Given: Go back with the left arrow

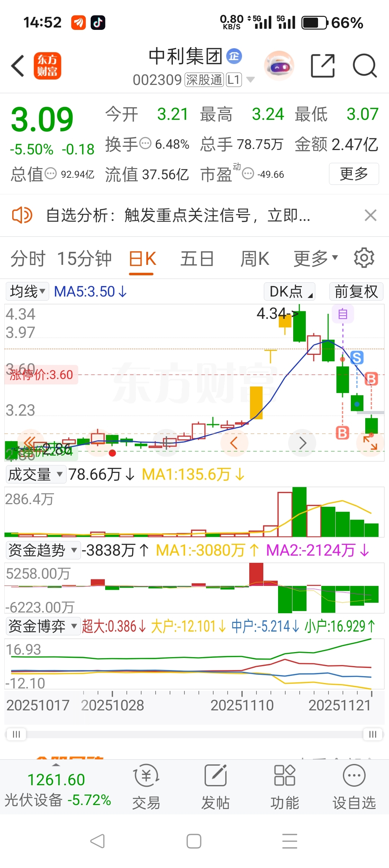Looking at the screenshot, I should [x=18, y=66].
